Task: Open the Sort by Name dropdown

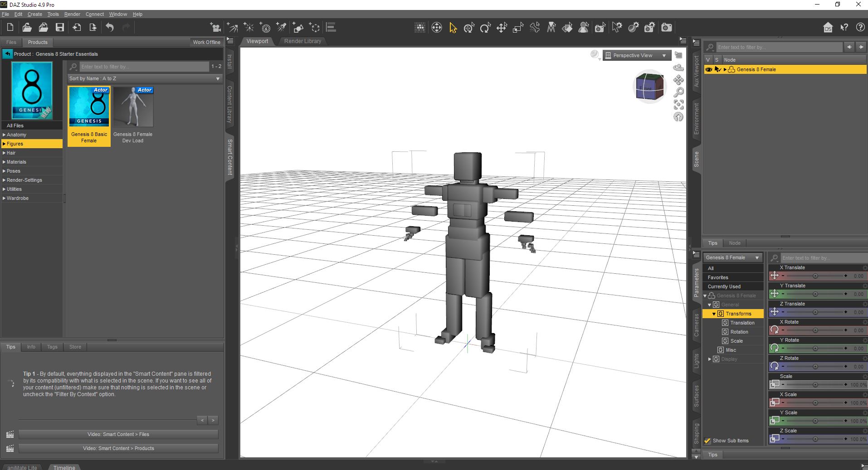Action: tap(145, 78)
